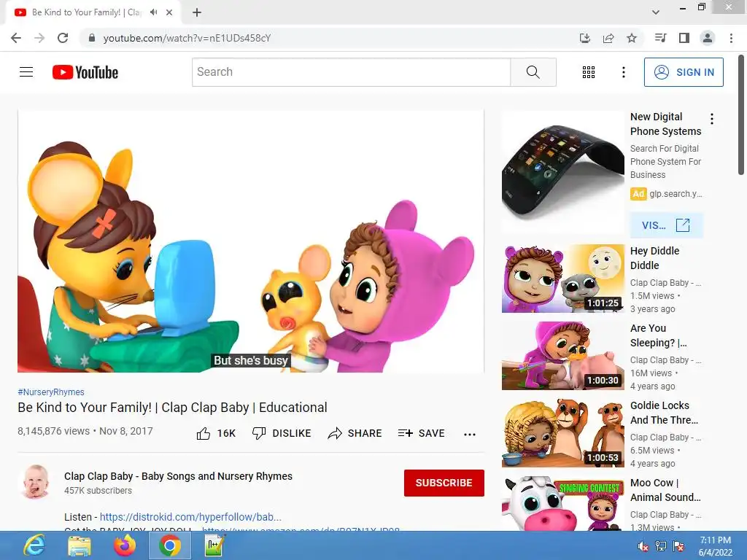Click the video title text

click(x=172, y=408)
